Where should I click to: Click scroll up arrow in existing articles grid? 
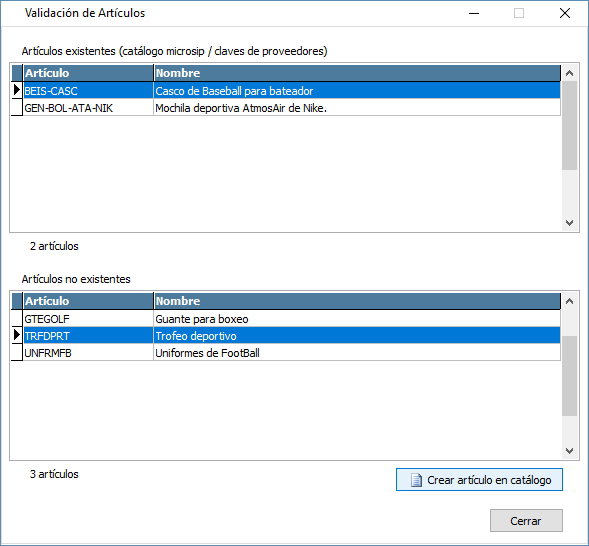click(569, 73)
